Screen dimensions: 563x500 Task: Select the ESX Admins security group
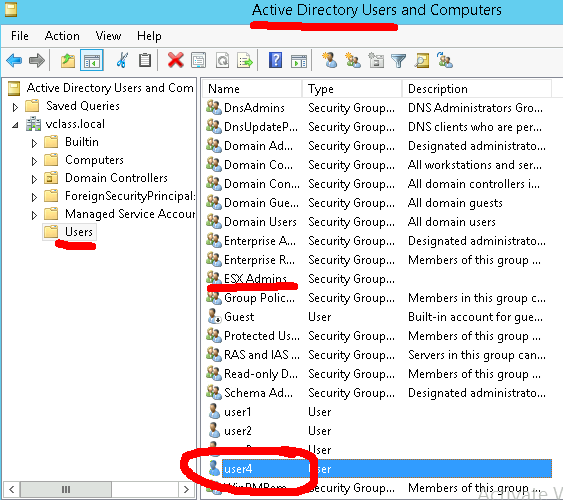click(255, 279)
